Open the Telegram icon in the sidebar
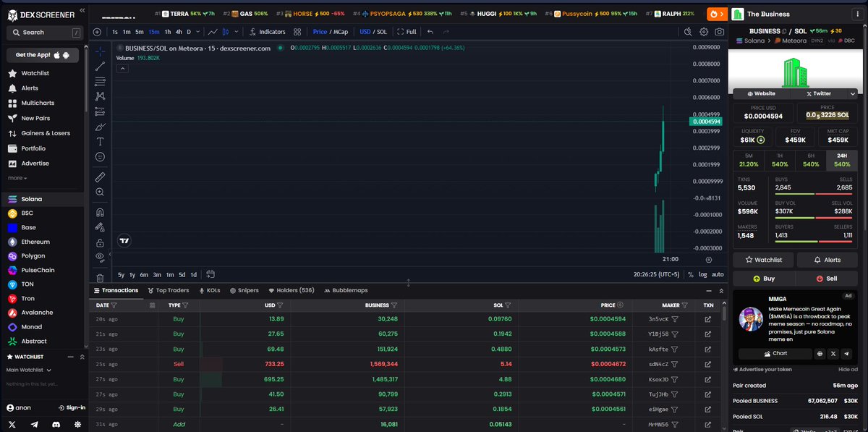The width and height of the screenshot is (868, 432). click(34, 425)
